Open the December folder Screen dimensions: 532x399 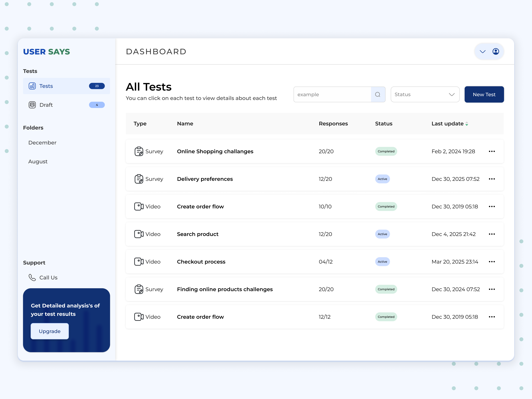[42, 142]
